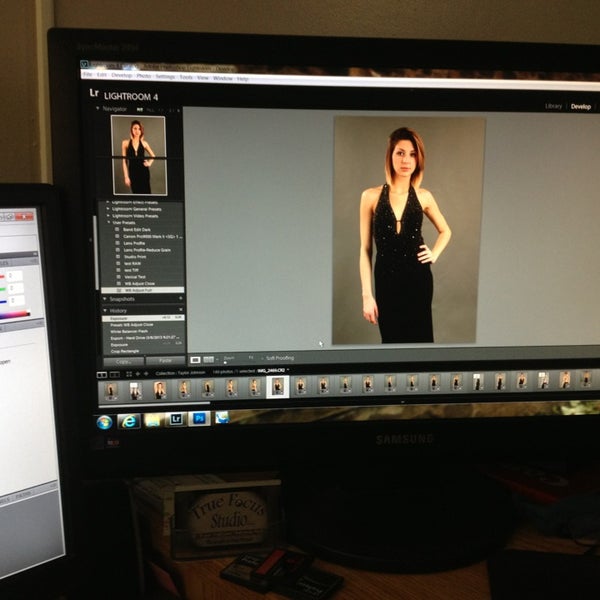Select the Loupe view icon in toolbar
The width and height of the screenshot is (600, 600).
196,359
